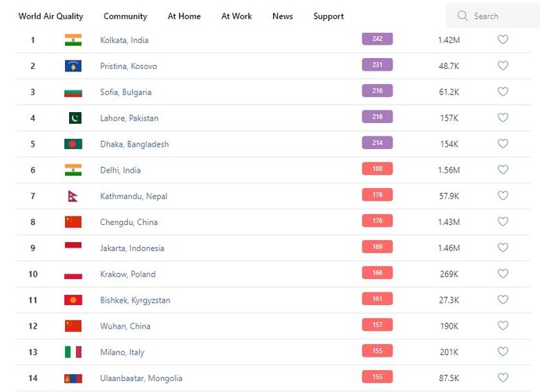Click the Nepal flag icon
Screen dimensions: 540x392
72,196
